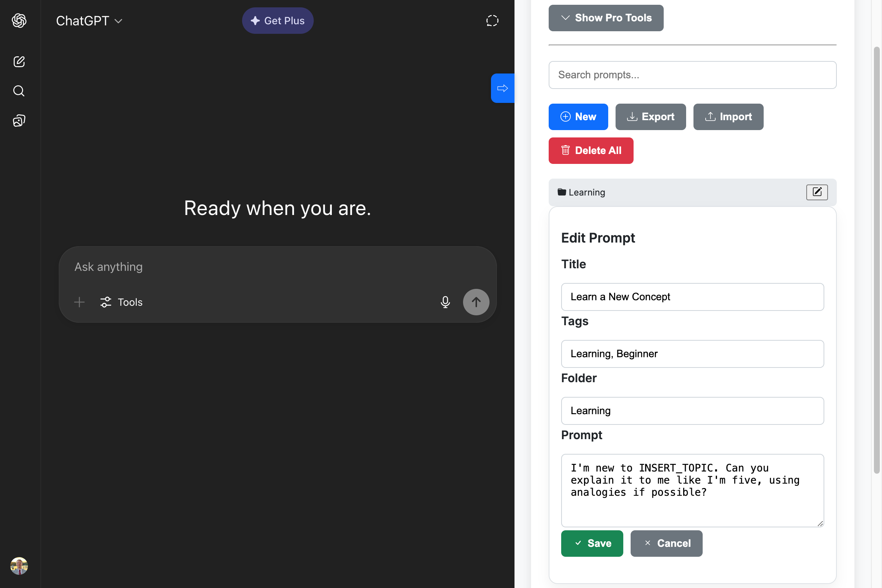The image size is (882, 588).
Task: Click the Get Plus button
Action: pos(277,21)
